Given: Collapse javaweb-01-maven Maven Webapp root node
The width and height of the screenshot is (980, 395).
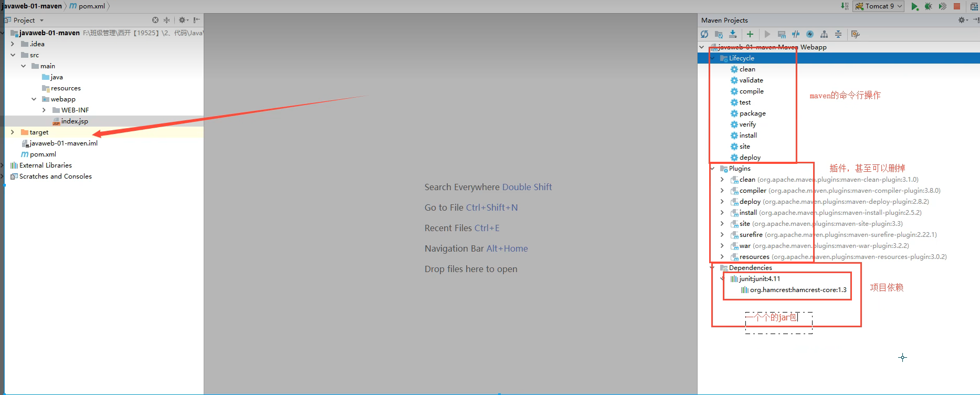Looking at the screenshot, I should 702,47.
